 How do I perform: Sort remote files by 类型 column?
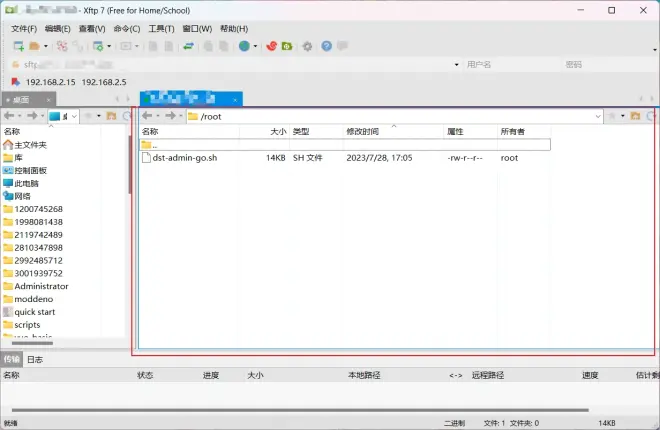[x=317, y=132]
